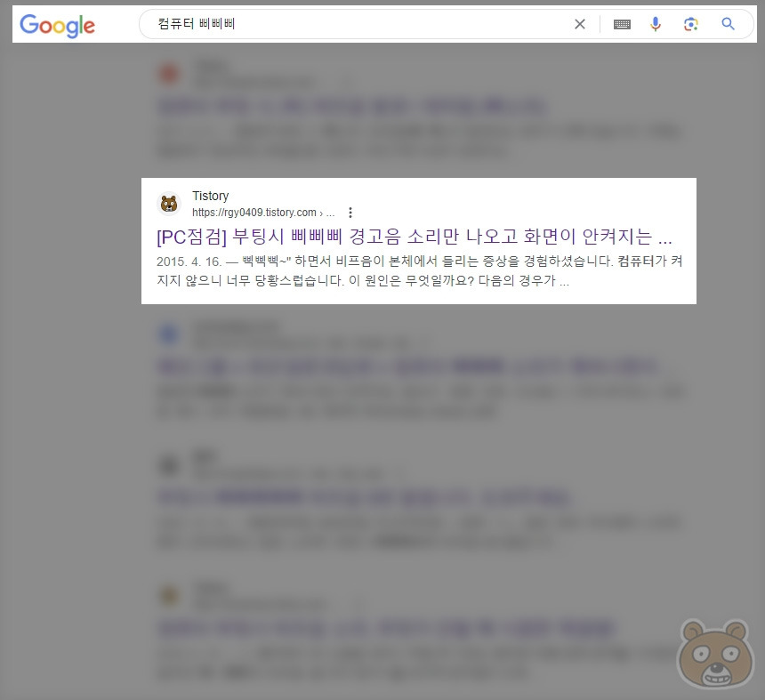Open Google Lens image search

(691, 24)
